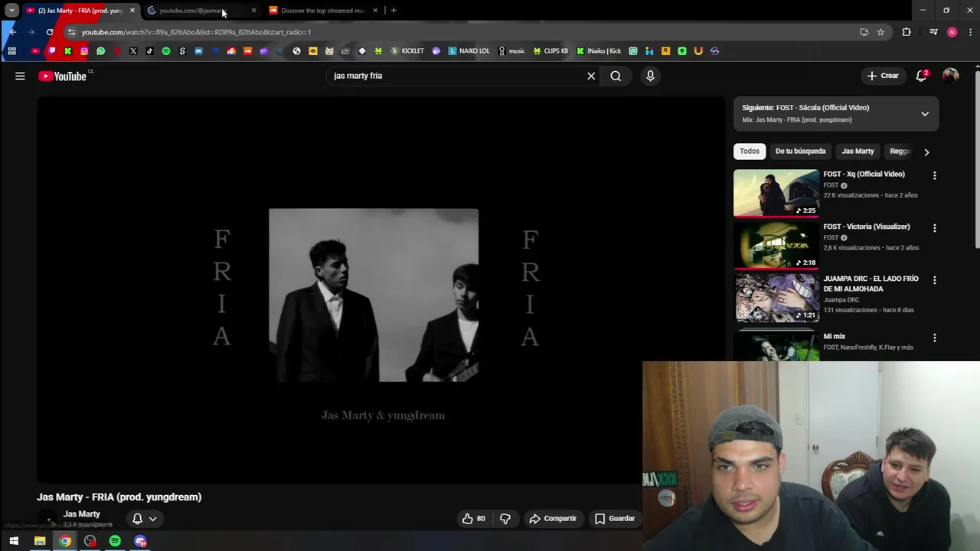Screen dimensions: 980x551
Task: Click the page vertical scrollbar
Action: click(x=976, y=158)
